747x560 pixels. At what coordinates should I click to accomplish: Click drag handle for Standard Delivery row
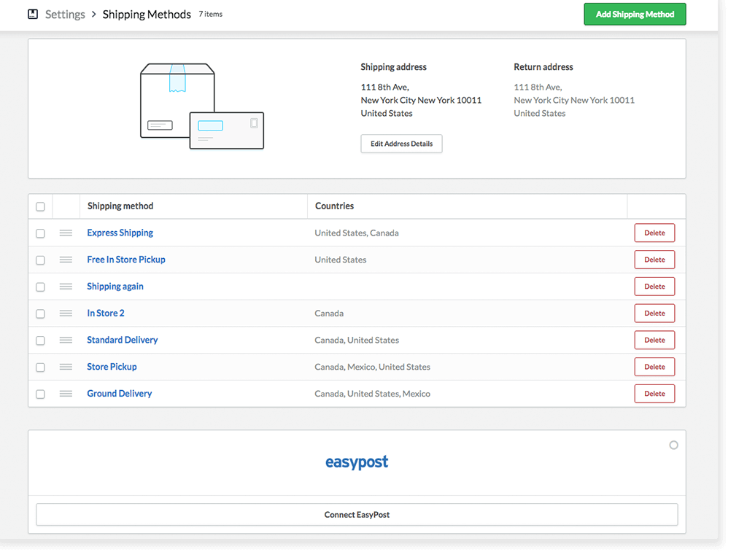66,340
